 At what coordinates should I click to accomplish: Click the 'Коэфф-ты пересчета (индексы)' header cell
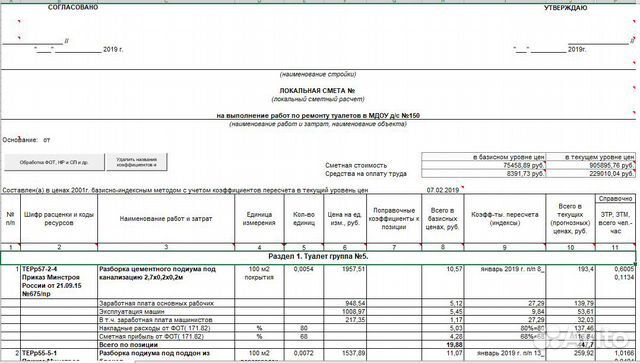[505, 219]
